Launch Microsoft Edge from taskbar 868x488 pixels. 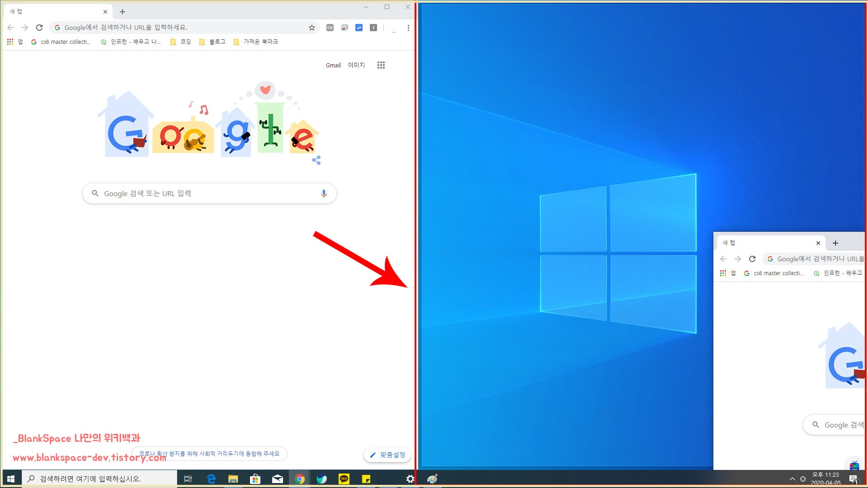(x=211, y=479)
